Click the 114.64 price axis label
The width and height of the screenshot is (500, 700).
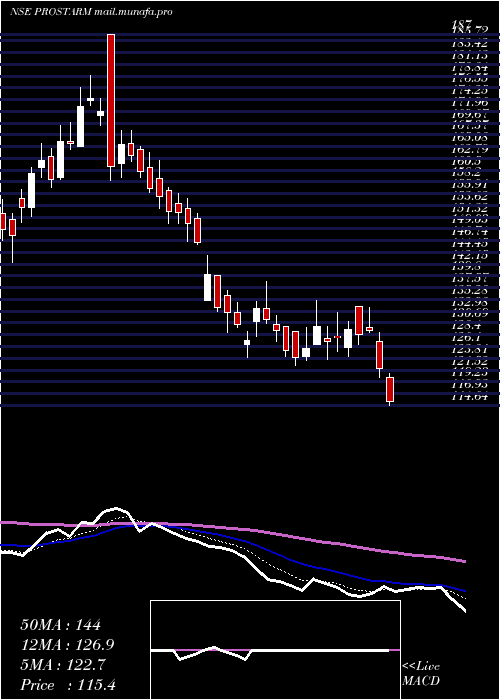tap(470, 396)
